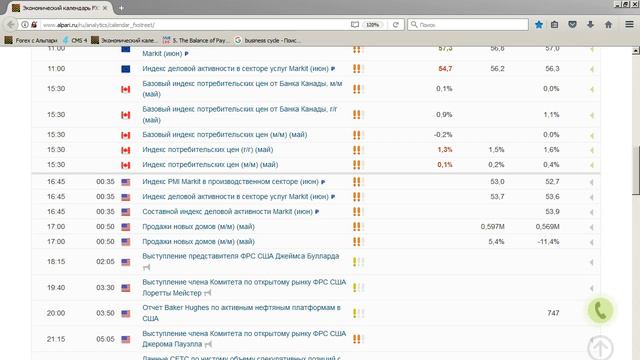Click speech megaphone icon after Лоретты Мейстер
The width and height of the screenshot is (640, 360).
[x=208, y=293]
